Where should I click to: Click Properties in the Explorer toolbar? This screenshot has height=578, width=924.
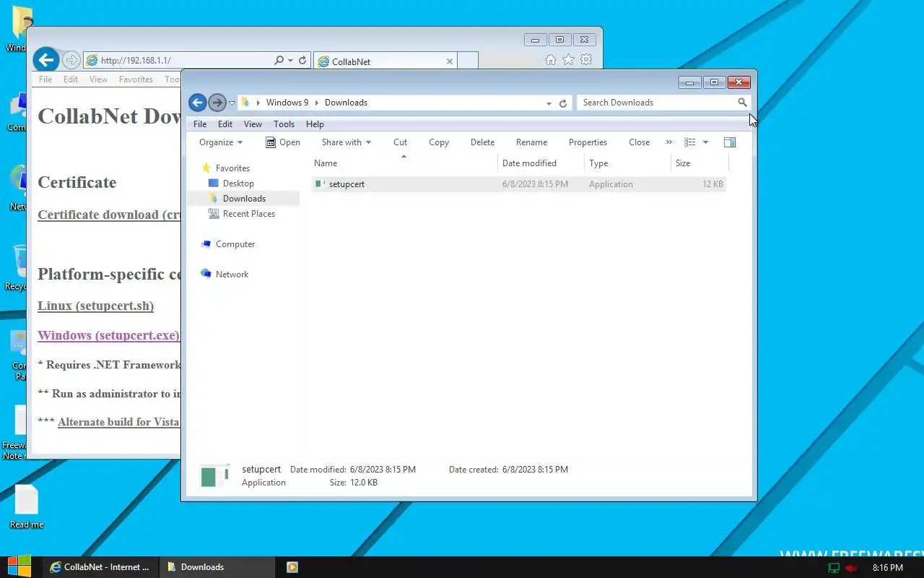click(588, 142)
